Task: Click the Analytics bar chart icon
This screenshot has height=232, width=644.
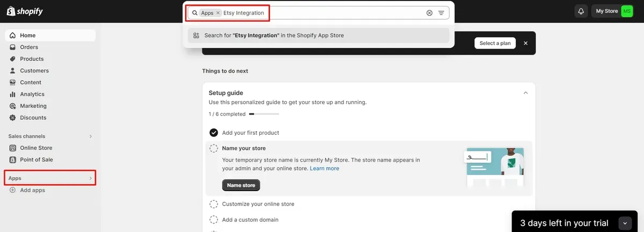Action: click(13, 95)
